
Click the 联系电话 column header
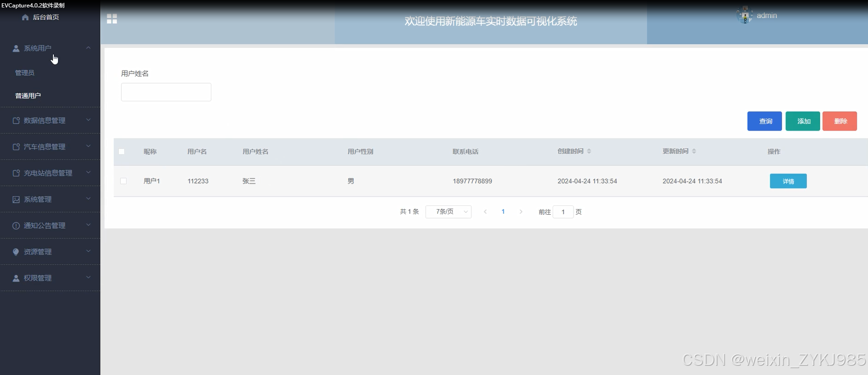click(465, 151)
